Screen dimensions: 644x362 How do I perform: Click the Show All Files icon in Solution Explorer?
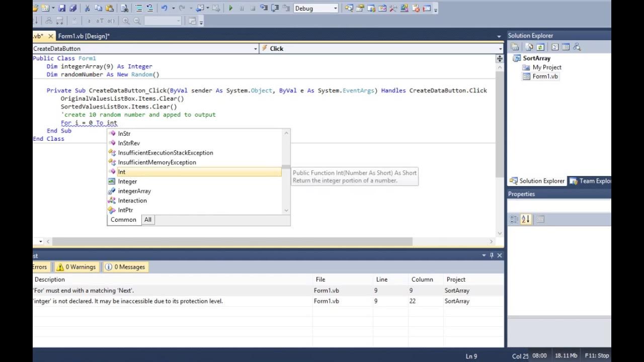coord(529,47)
